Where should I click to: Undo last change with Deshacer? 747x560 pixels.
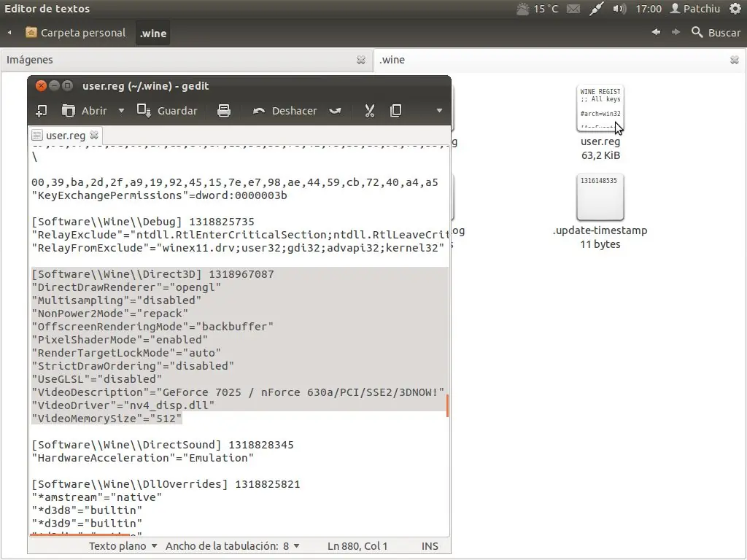coord(285,111)
